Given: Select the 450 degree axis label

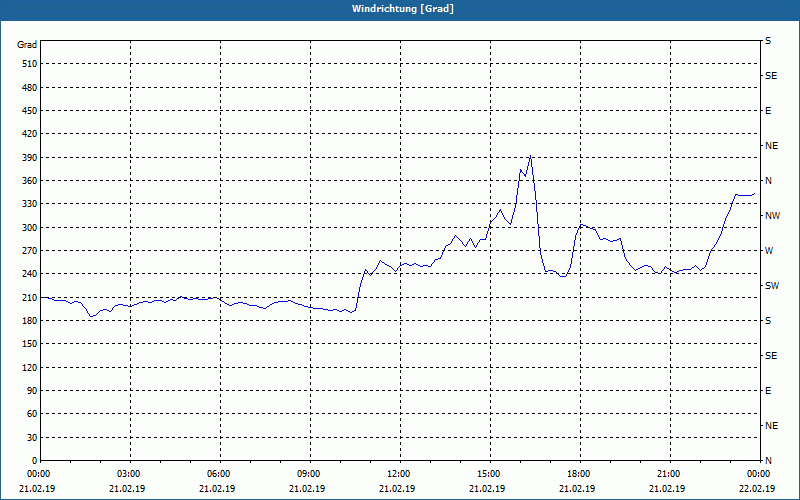Looking at the screenshot, I should click(x=30, y=111).
